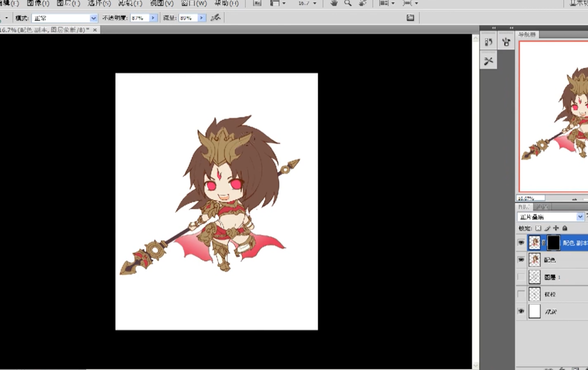The image size is (588, 370).
Task: Select the Rotate View tool in top bar
Action: [362, 3]
